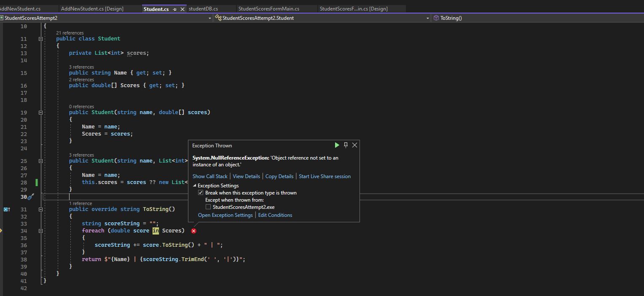Click 'scoreString' variable on line 33
Screen dimensions: 644x296
(122, 224)
